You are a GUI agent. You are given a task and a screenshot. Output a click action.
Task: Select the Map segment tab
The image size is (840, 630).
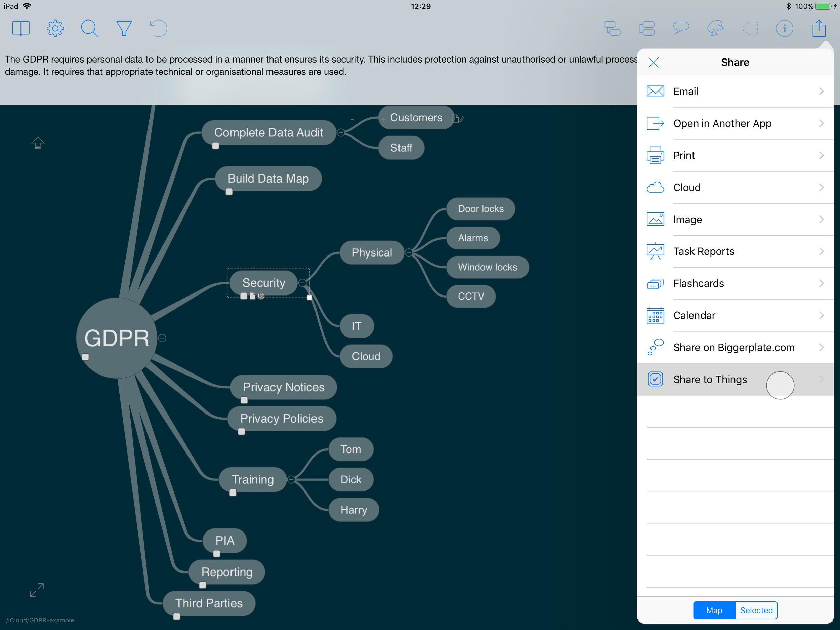(714, 610)
